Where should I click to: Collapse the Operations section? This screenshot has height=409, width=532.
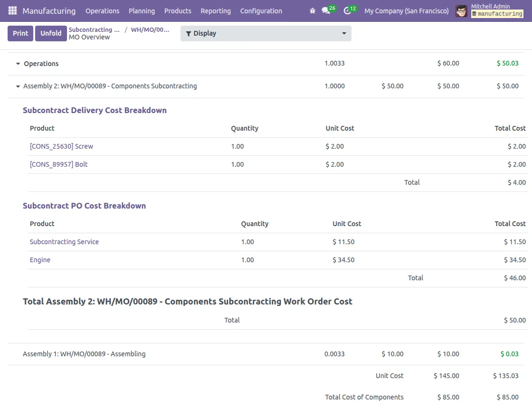tap(18, 63)
